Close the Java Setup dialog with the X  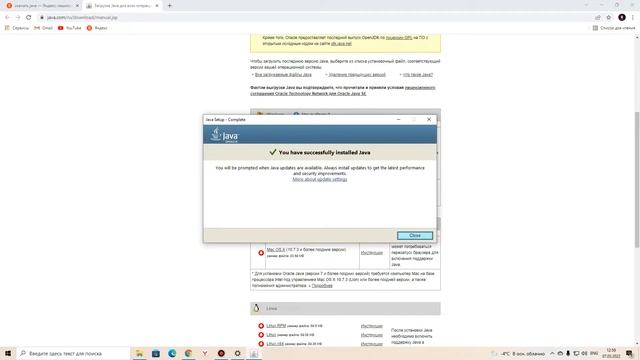pos(429,119)
